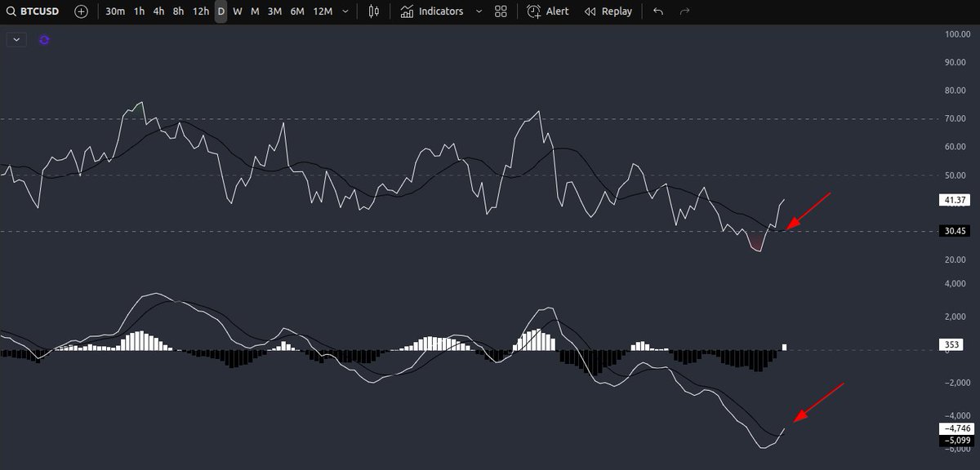Click the −4,746 MACD value label

pos(957,428)
